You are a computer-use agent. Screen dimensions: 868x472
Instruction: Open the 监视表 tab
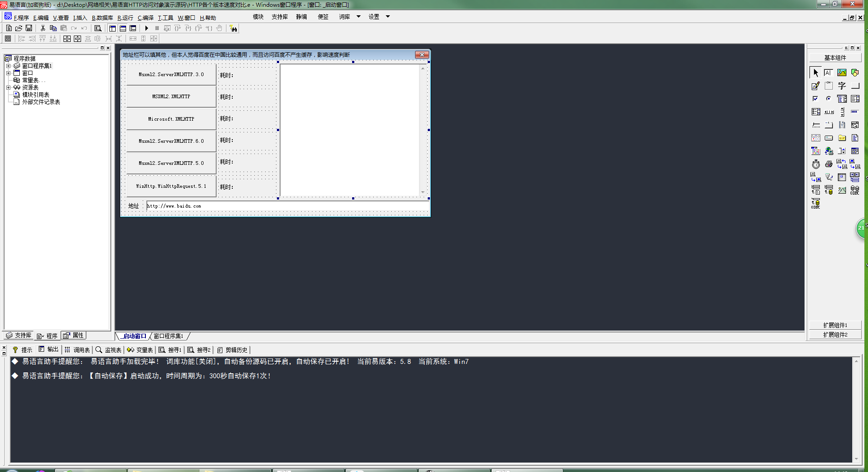[108, 350]
